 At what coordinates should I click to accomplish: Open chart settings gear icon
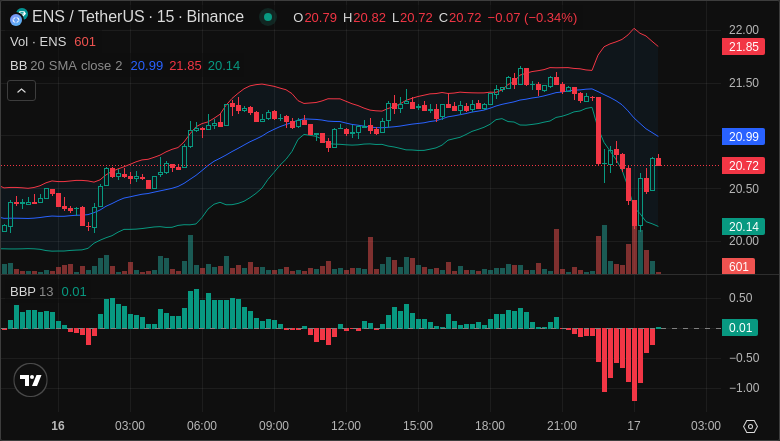click(750, 426)
